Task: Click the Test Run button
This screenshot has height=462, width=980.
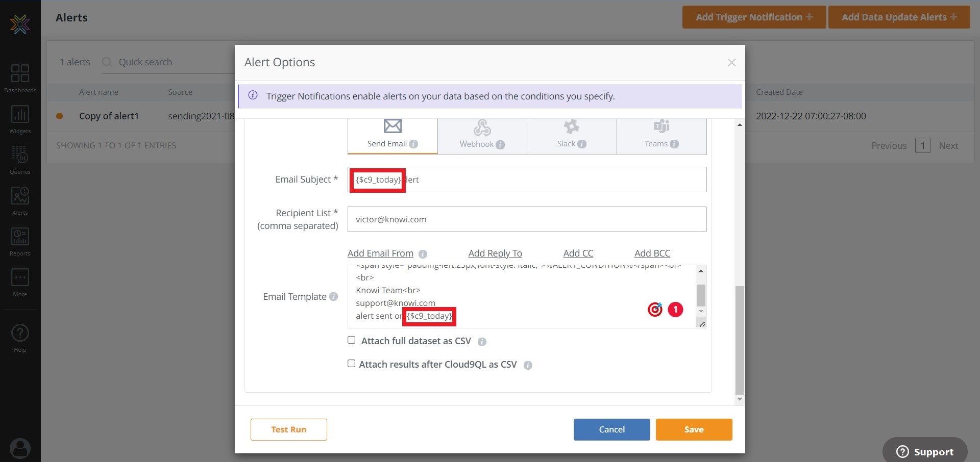Action: [x=288, y=429]
